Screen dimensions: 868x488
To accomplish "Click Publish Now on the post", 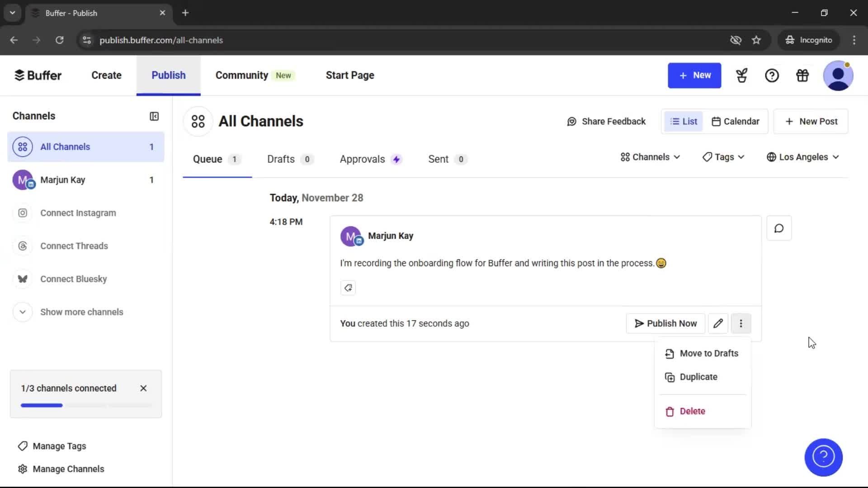I will coord(665,323).
